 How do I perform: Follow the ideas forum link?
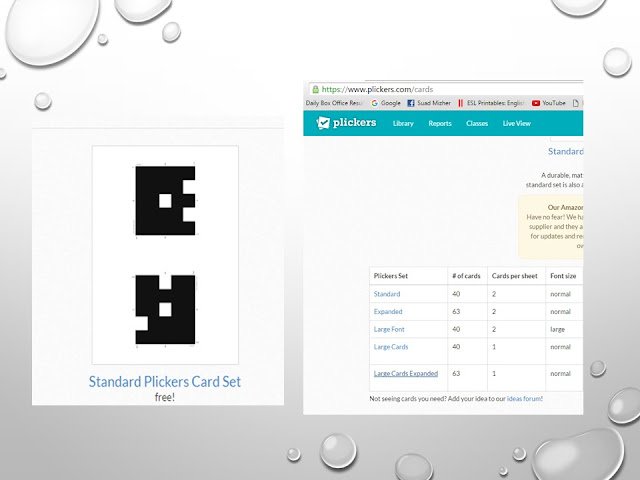524,399
